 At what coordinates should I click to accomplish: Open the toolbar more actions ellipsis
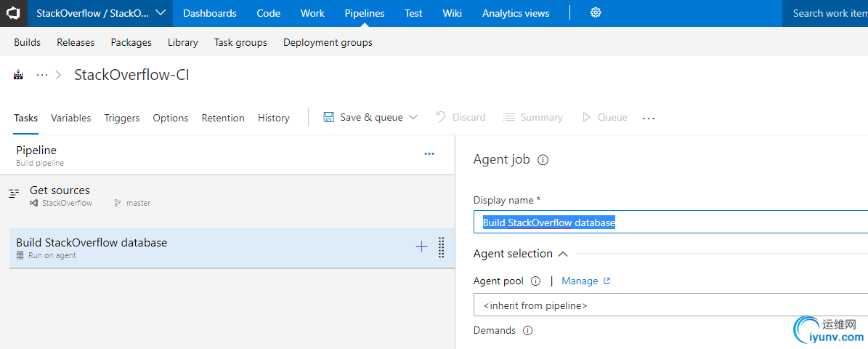tap(649, 118)
